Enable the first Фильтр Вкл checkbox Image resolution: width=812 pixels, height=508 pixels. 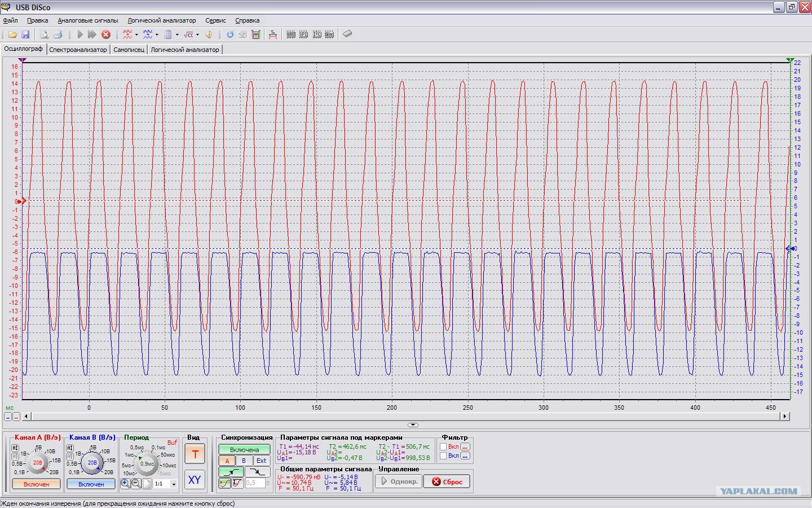click(x=443, y=446)
